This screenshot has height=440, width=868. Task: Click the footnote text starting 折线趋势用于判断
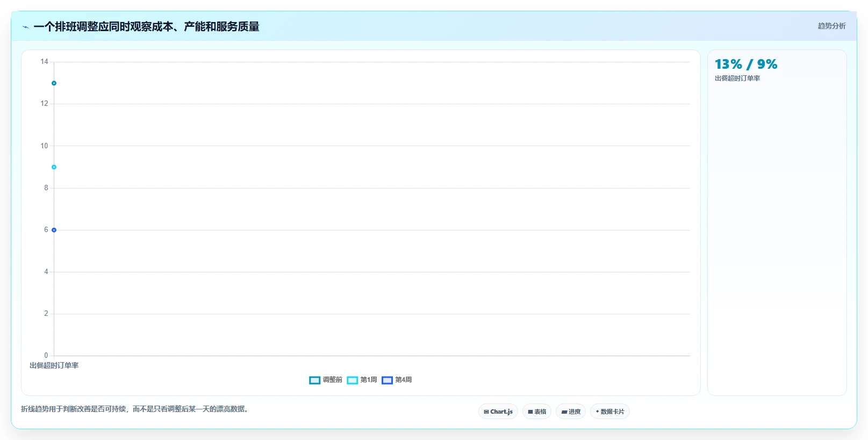point(134,409)
